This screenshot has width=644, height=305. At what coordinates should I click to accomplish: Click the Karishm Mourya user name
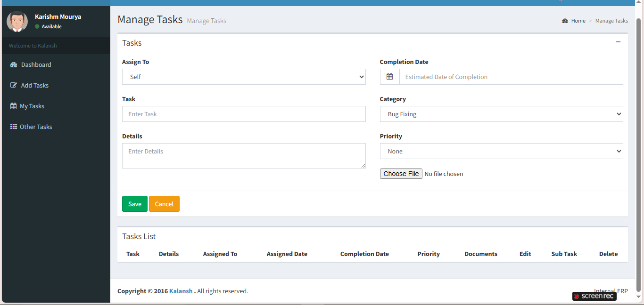[58, 16]
